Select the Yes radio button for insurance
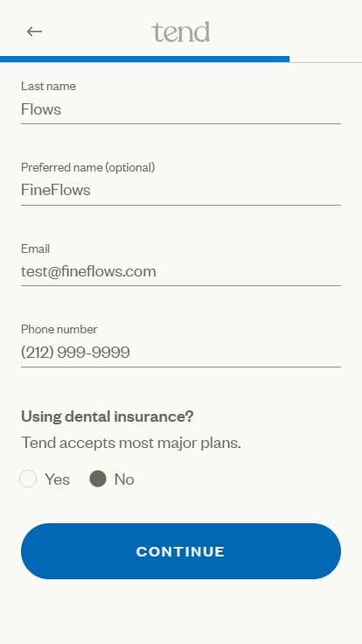 click(x=28, y=479)
